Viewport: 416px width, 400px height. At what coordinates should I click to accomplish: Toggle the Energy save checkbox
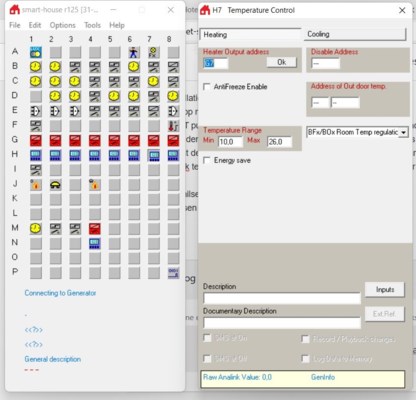207,160
